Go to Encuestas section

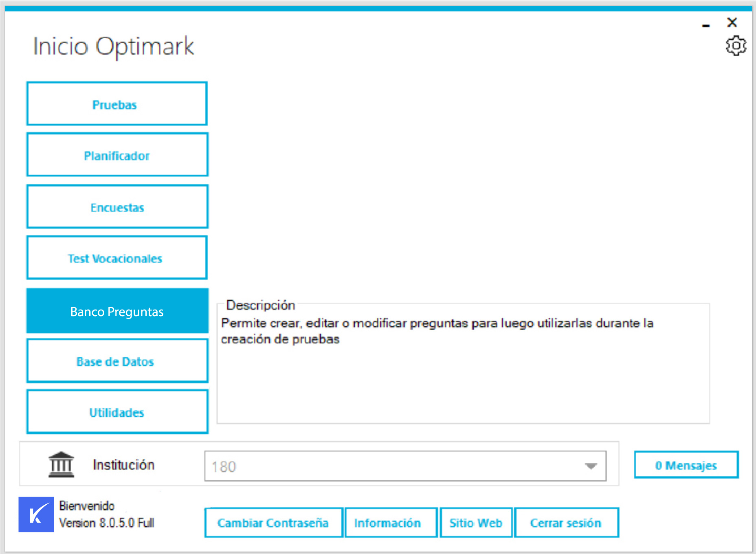tap(117, 207)
